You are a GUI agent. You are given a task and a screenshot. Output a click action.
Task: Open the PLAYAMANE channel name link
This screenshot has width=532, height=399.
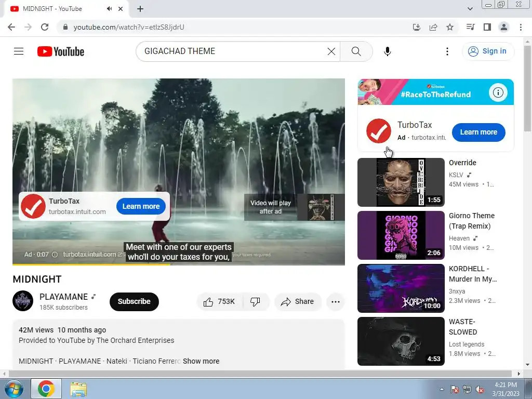(x=63, y=297)
